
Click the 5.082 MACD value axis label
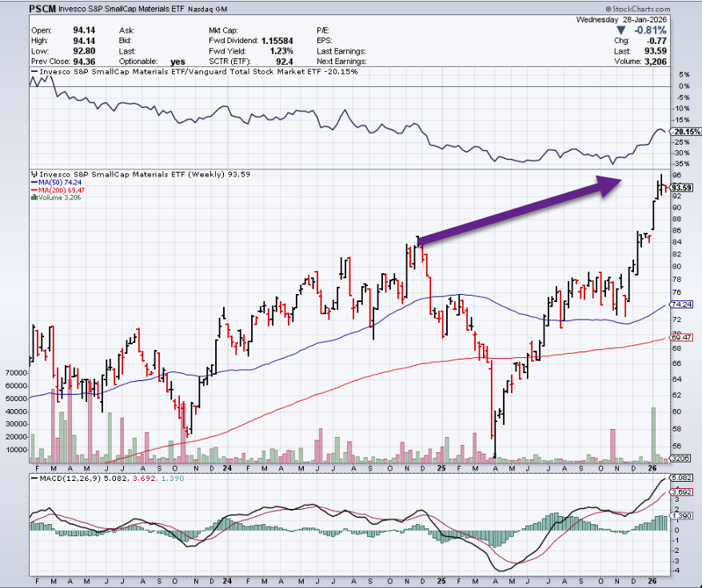click(x=680, y=478)
